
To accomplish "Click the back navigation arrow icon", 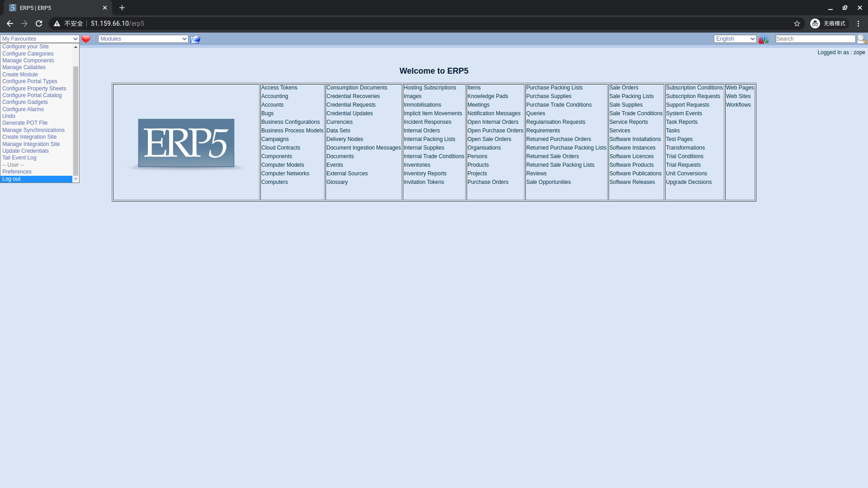I will pos(10,23).
